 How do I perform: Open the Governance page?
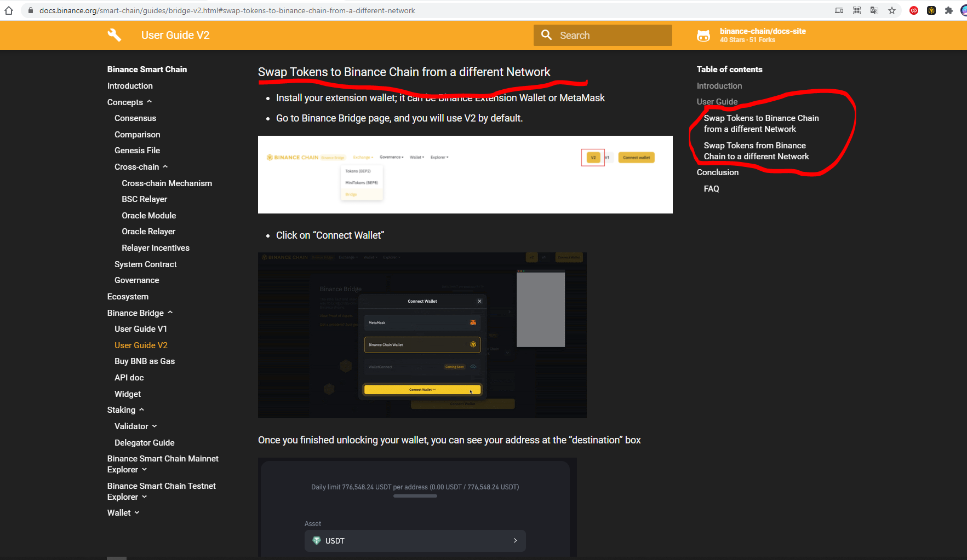tap(137, 280)
